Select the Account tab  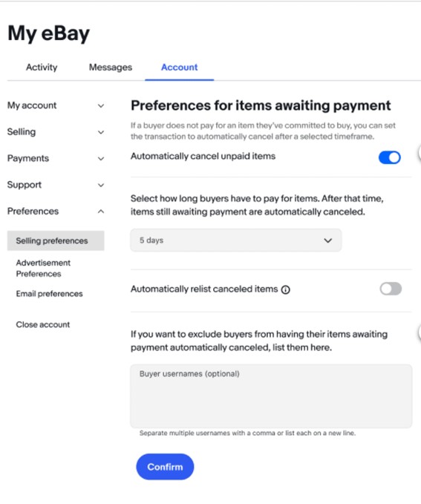click(179, 68)
